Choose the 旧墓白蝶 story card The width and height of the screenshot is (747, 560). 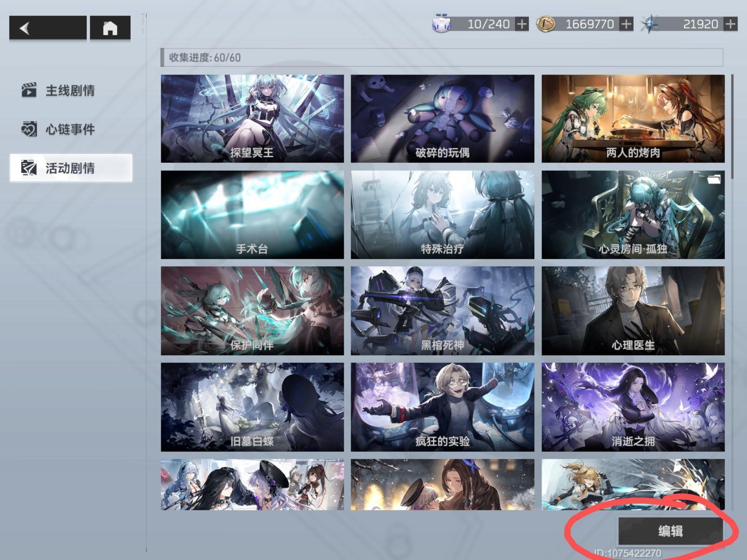(x=252, y=407)
